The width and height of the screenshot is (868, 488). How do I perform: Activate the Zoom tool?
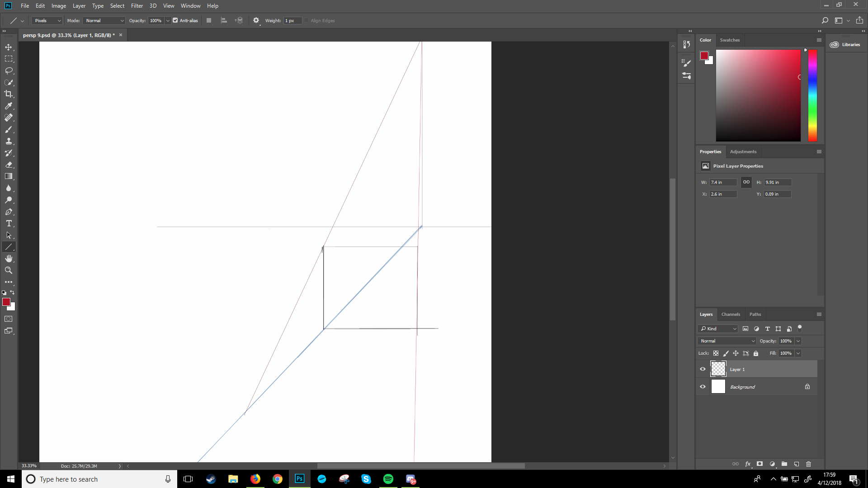coord(9,270)
